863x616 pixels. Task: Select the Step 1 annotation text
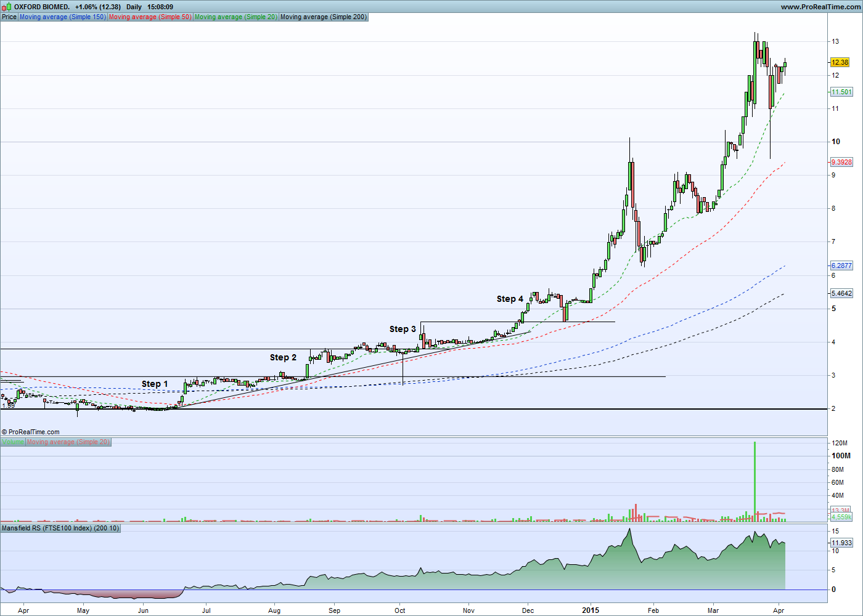[155, 384]
